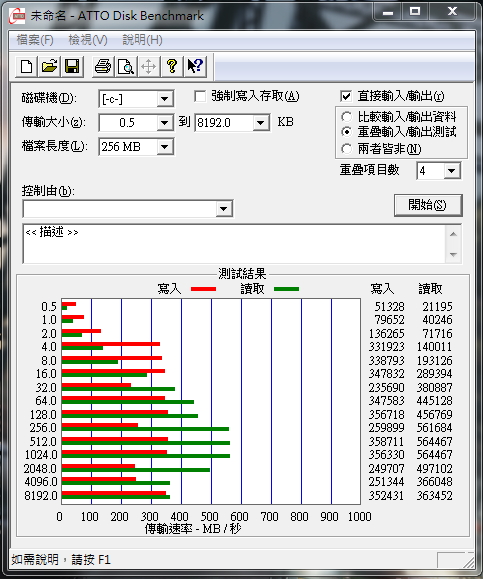Click read value 561684 for 256.0 row

pos(434,428)
